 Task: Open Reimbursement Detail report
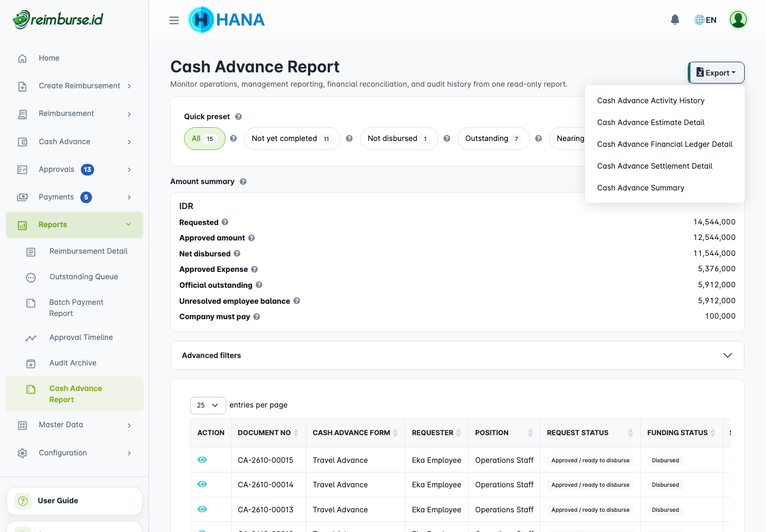[x=74, y=252]
